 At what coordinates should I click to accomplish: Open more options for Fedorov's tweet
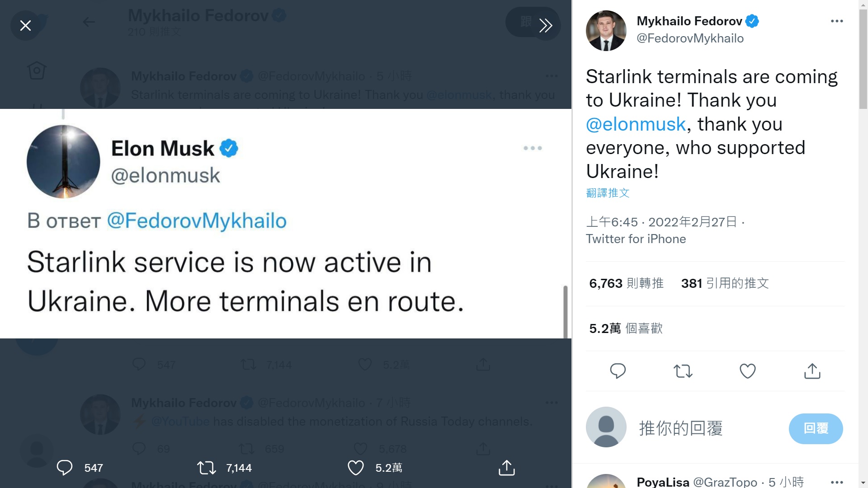[x=836, y=21]
